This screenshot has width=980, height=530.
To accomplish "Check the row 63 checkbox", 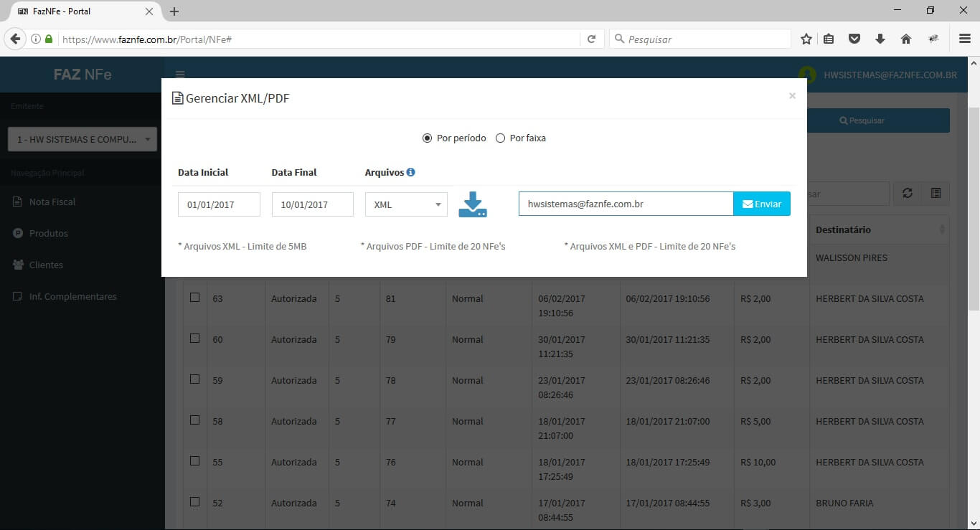I will tap(194, 298).
